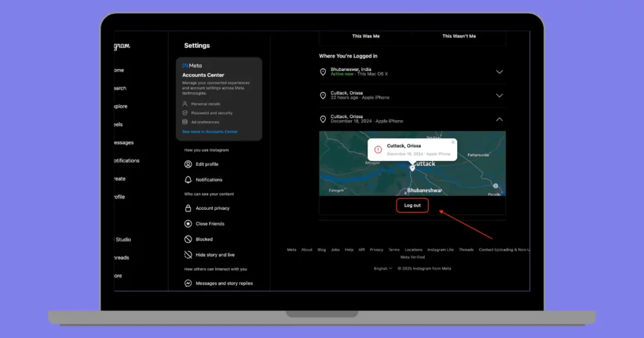The width and height of the screenshot is (644, 338).
Task: Click the location pin beside Bhubaneswar, India
Action: coord(323,72)
